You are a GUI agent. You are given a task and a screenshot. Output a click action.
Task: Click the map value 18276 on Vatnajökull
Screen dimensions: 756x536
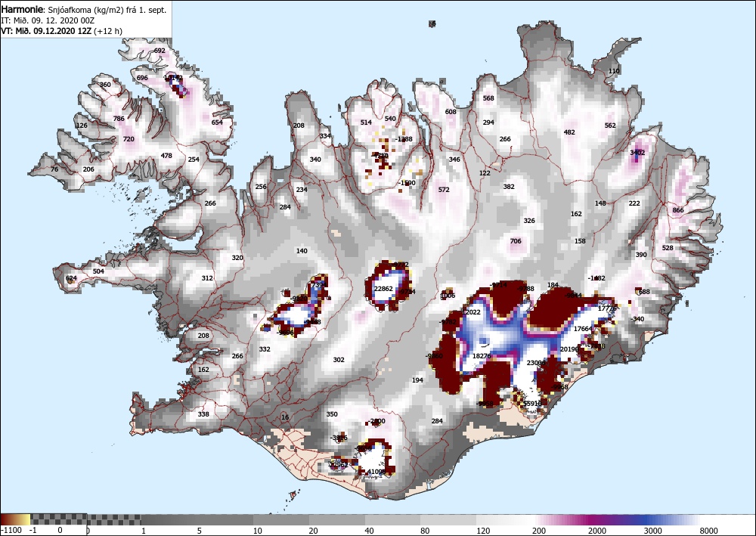pos(482,356)
